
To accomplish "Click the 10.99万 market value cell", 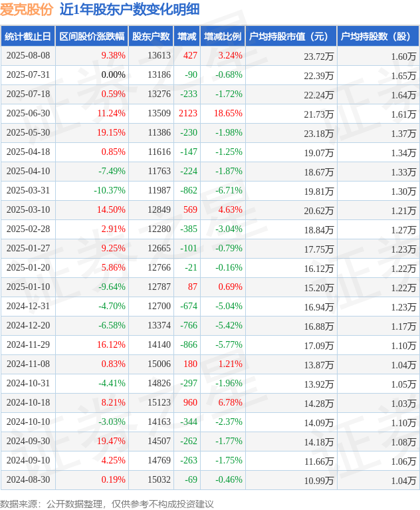I will [319, 480].
